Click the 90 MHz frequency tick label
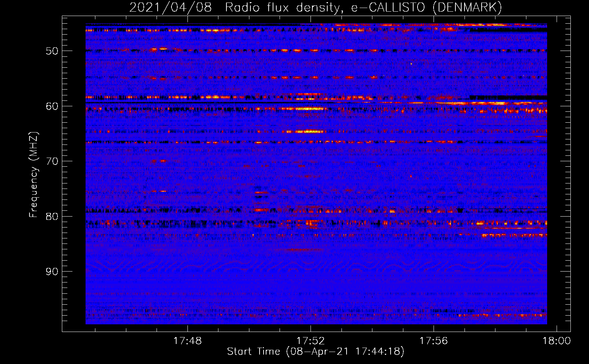The height and width of the screenshot is (364, 589). tap(52, 272)
